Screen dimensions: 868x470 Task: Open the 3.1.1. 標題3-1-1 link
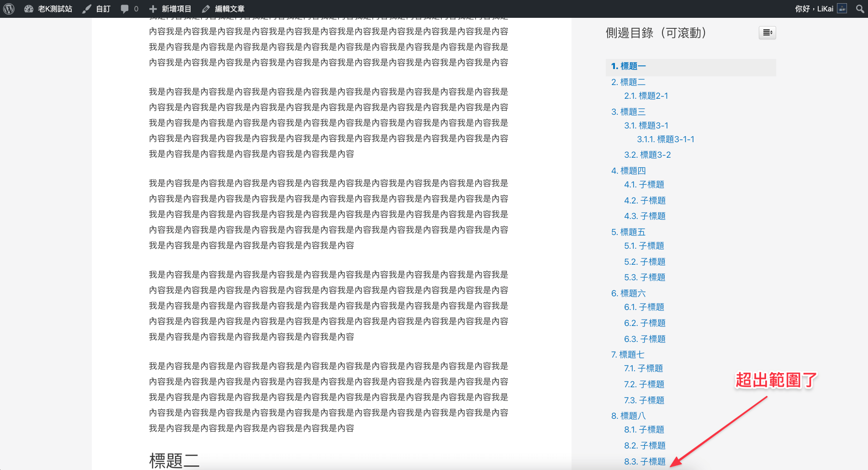tap(666, 139)
